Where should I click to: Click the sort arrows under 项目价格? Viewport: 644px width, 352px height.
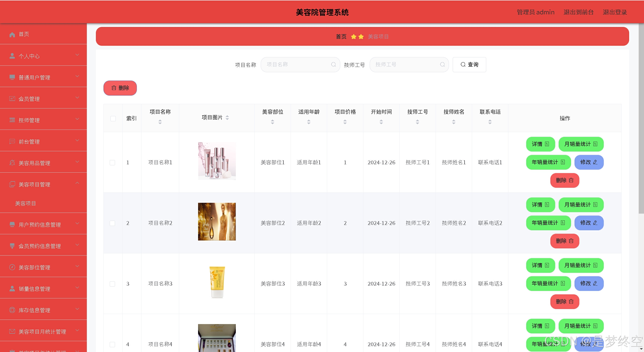coord(345,122)
